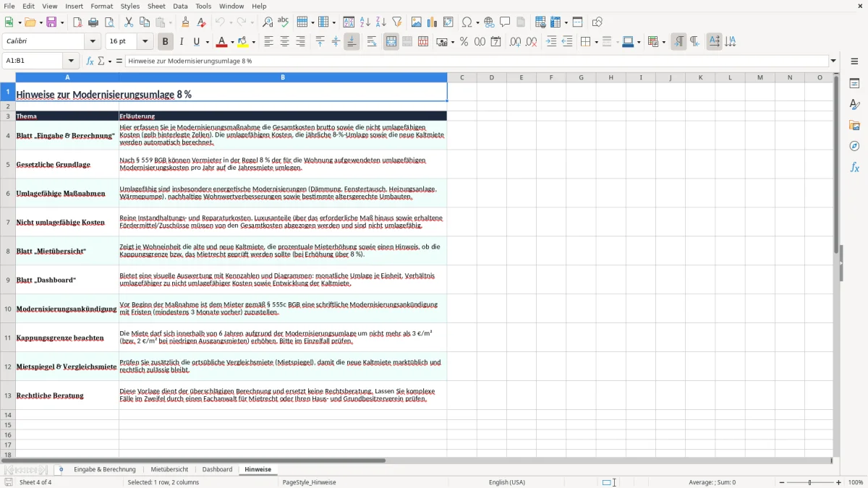
Task: Click the Clear Direct Formatting icon
Action: [x=201, y=22]
